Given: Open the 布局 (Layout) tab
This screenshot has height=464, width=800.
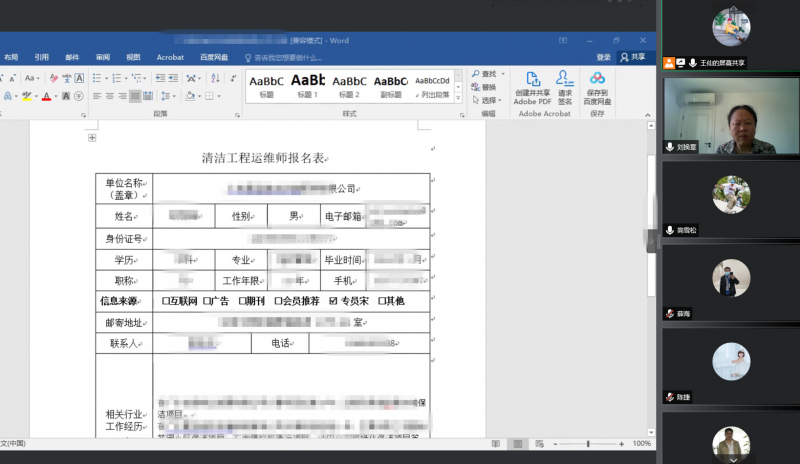Looking at the screenshot, I should pyautogui.click(x=11, y=57).
